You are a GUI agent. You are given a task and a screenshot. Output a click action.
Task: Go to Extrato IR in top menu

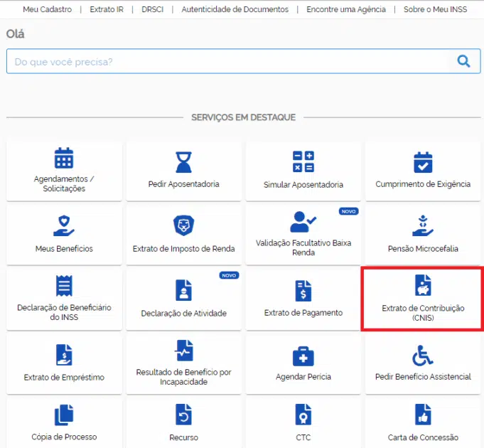pos(107,9)
